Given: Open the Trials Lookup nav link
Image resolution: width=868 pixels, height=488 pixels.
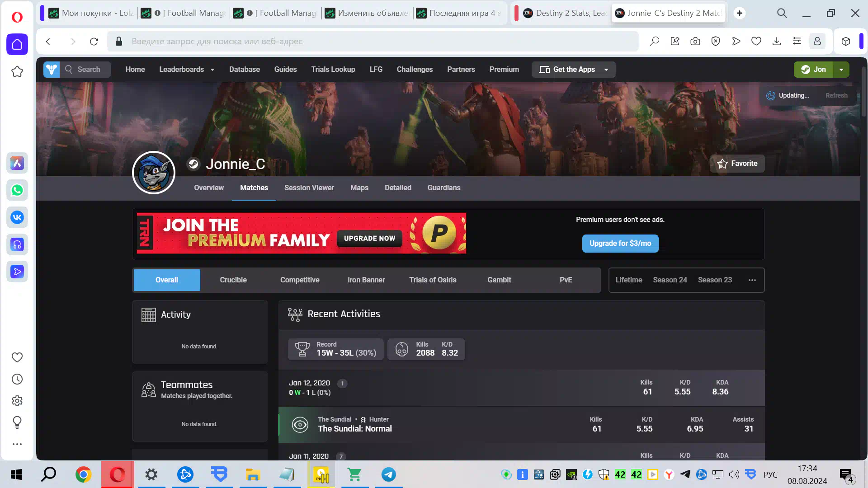Looking at the screenshot, I should (x=333, y=70).
